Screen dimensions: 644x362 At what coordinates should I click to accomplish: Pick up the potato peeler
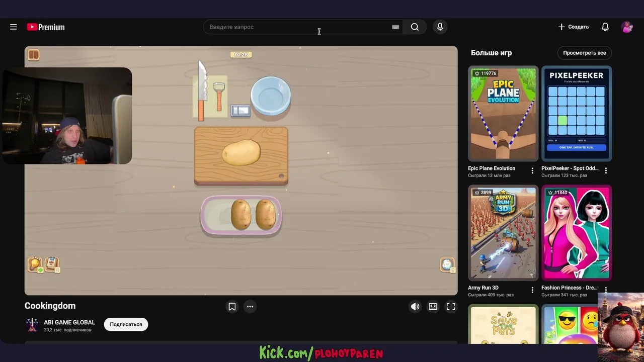219,97
